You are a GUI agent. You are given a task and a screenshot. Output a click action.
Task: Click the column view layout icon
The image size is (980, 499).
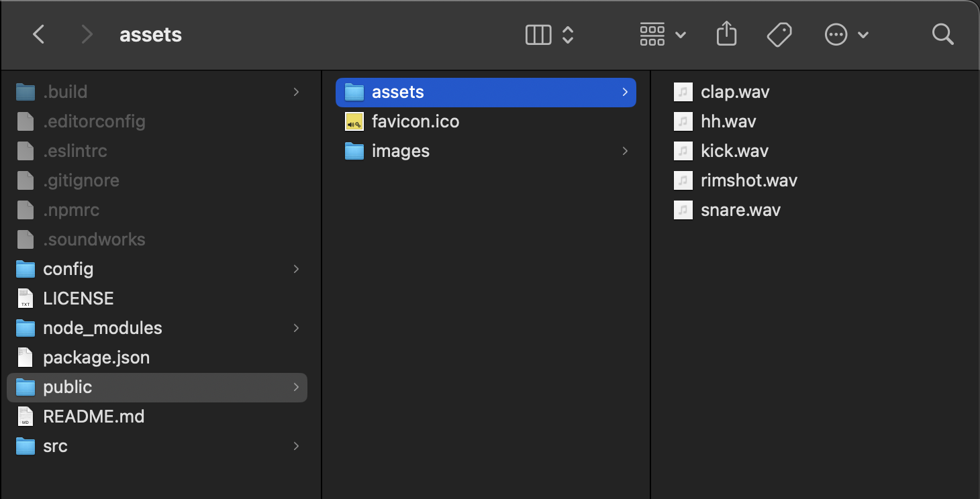tap(538, 34)
